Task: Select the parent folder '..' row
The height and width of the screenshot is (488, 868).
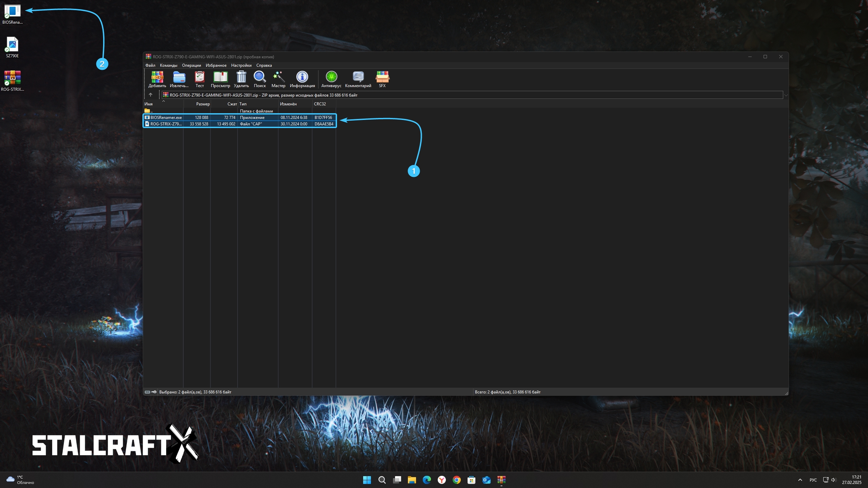Action: pyautogui.click(x=239, y=111)
